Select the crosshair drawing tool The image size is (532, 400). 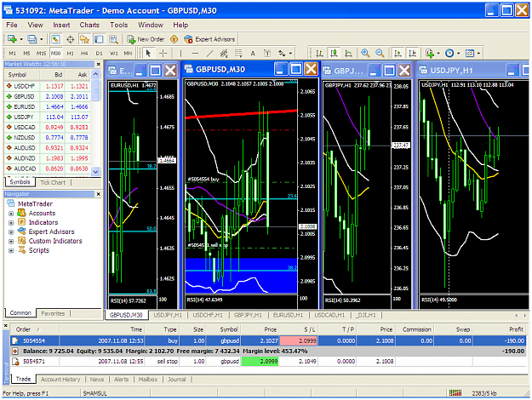(163, 53)
